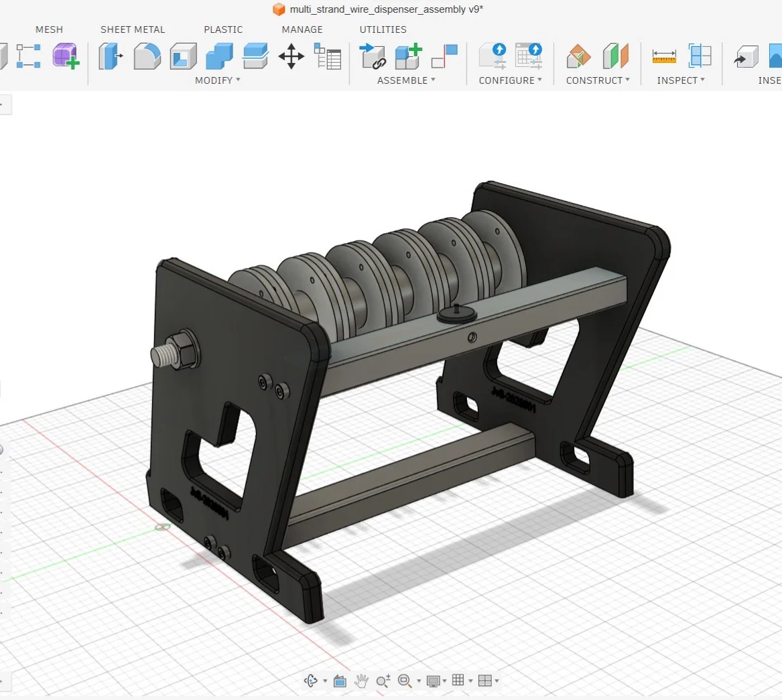Select the black knob on the upper crossbar
Image resolution: width=782 pixels, height=700 pixels.
[457, 314]
